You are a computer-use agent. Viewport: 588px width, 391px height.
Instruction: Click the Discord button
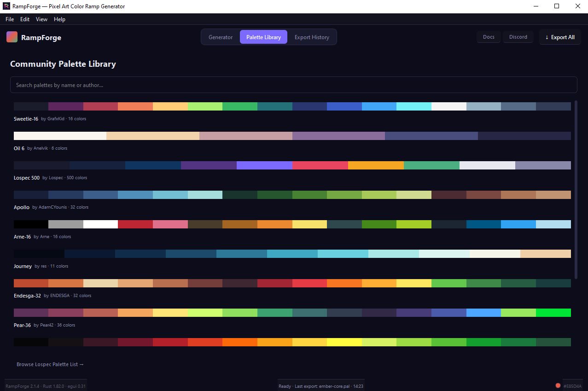tap(518, 37)
